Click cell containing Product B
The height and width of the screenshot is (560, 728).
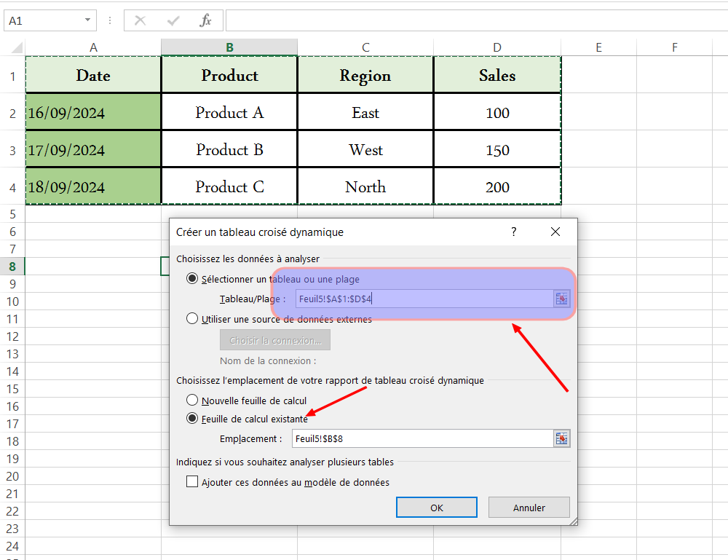(229, 149)
